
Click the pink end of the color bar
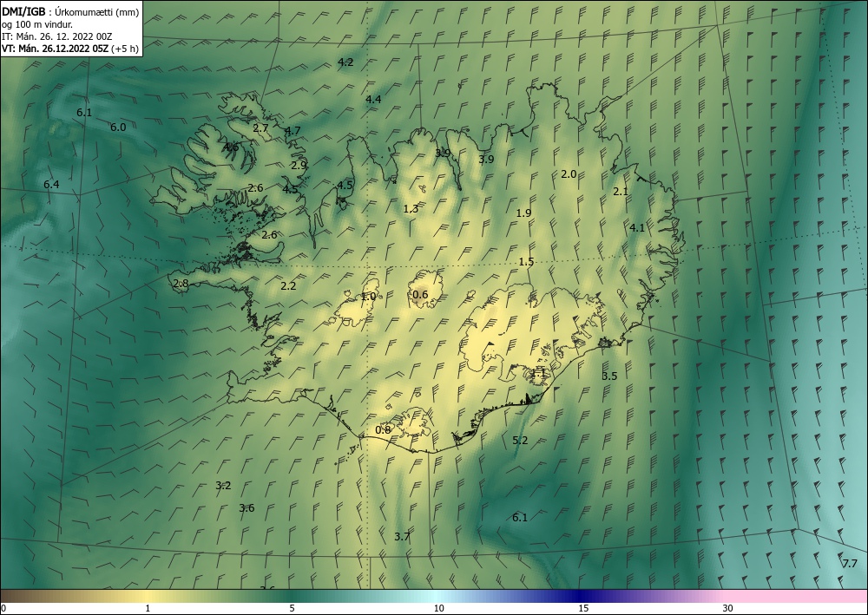coord(797,596)
